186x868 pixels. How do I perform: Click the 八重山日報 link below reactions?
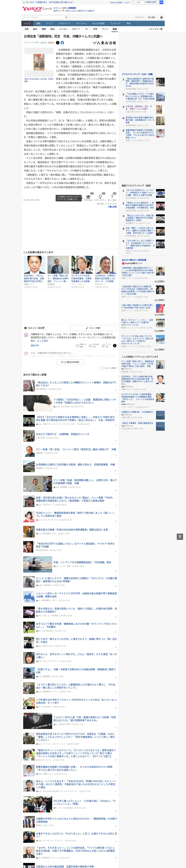112,207
